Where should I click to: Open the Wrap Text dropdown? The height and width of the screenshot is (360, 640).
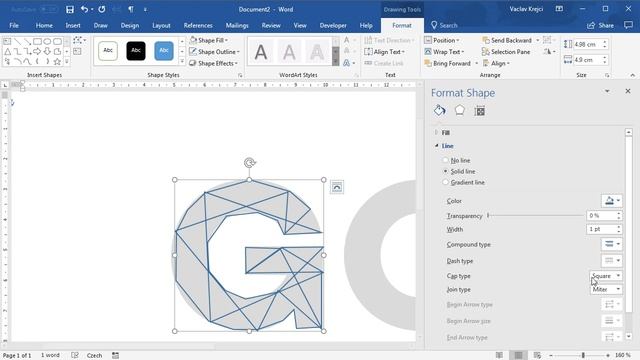(x=443, y=52)
